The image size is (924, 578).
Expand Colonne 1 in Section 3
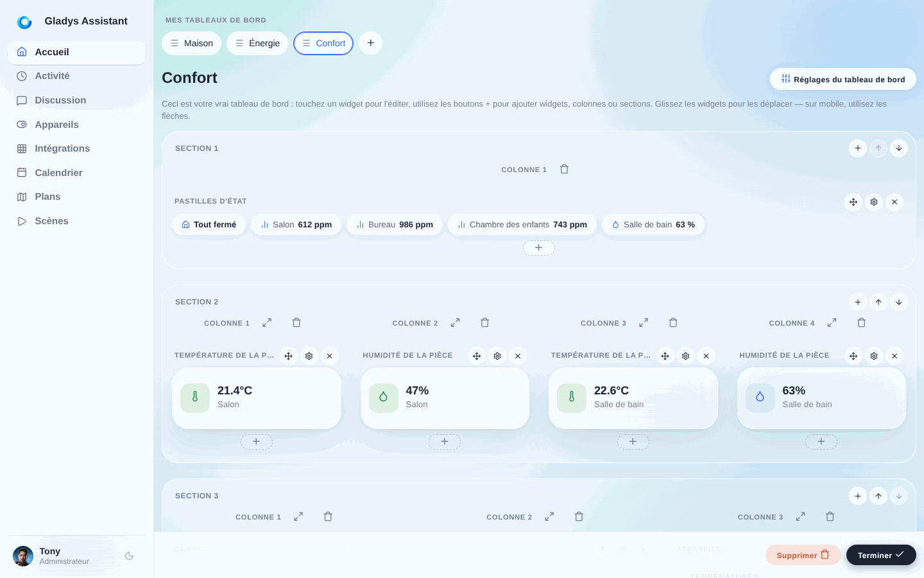click(x=298, y=517)
